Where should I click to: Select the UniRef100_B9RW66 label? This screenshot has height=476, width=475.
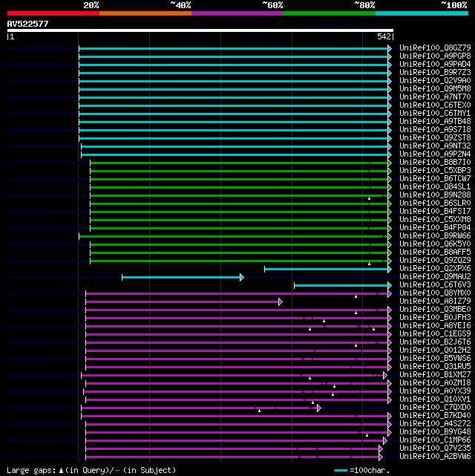point(435,236)
